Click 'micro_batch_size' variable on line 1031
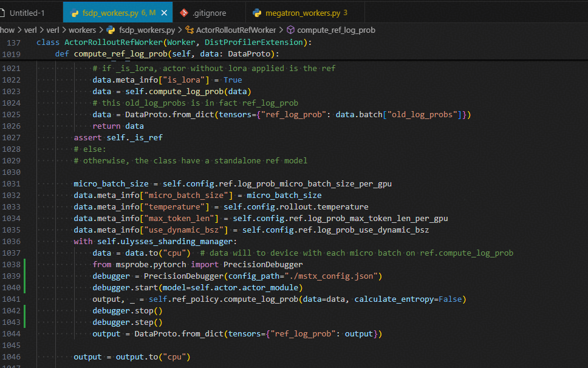This screenshot has width=588, height=368. (111, 183)
